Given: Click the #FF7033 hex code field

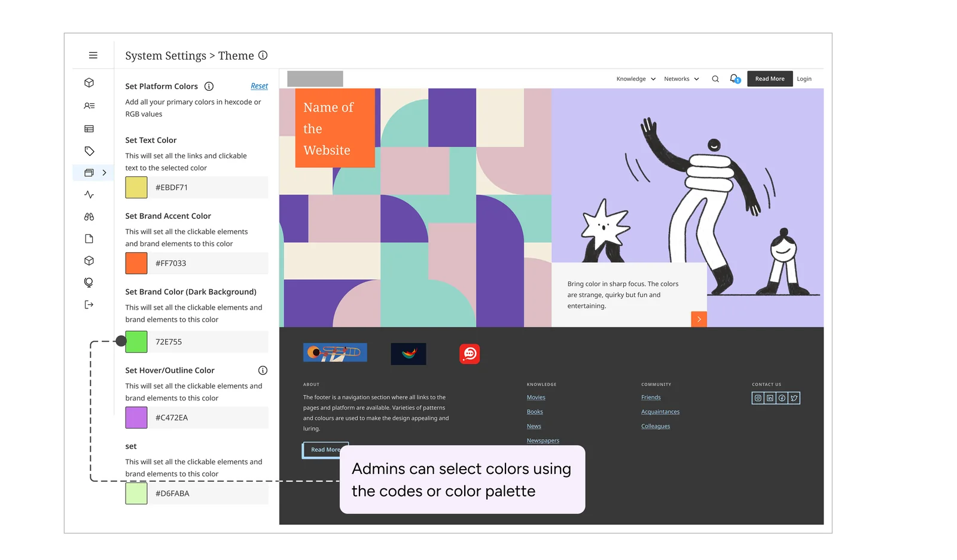Looking at the screenshot, I should click(x=208, y=264).
